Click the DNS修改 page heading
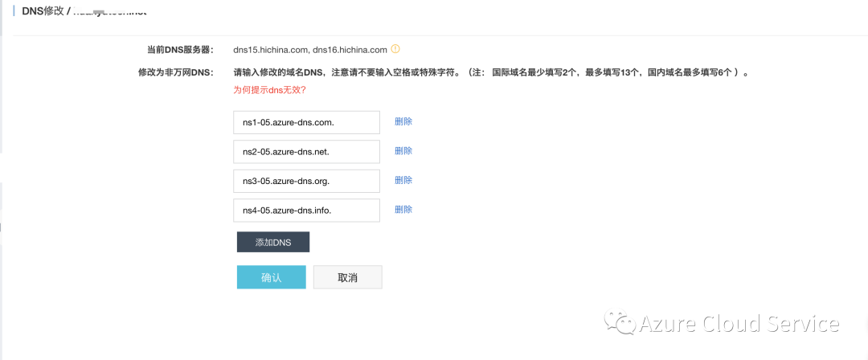Image resolution: width=868 pixels, height=360 pixels. coord(43,11)
